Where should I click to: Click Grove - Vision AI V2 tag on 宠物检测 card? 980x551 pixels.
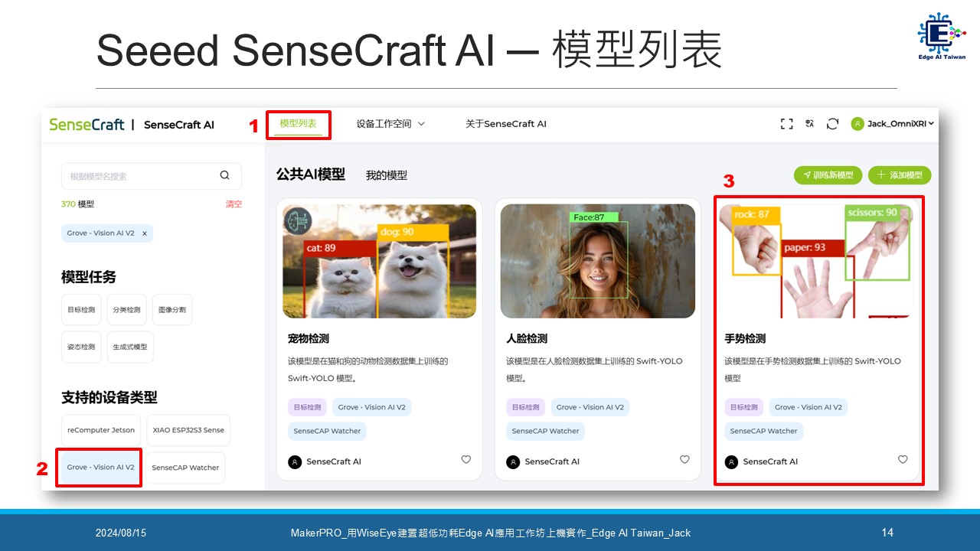(371, 407)
